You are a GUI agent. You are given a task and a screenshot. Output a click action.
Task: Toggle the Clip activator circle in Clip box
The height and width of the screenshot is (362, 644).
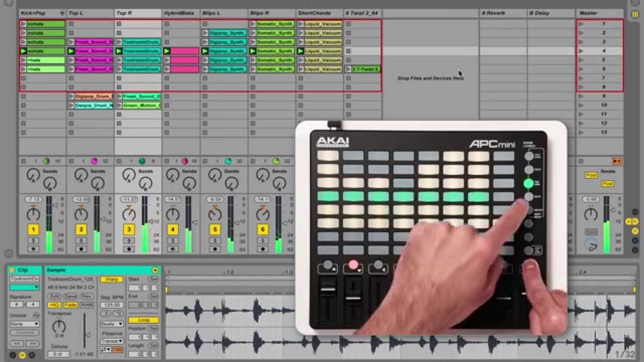pos(12,270)
